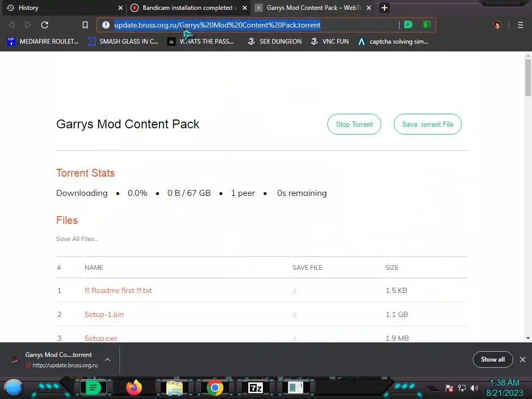Open the MEDIAFIRE ROULET... bookmark

pos(43,42)
